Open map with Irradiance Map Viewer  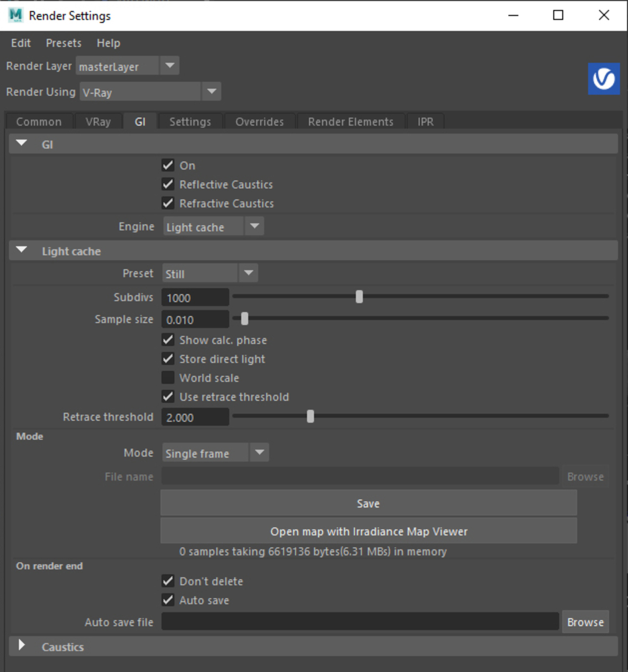[368, 531]
